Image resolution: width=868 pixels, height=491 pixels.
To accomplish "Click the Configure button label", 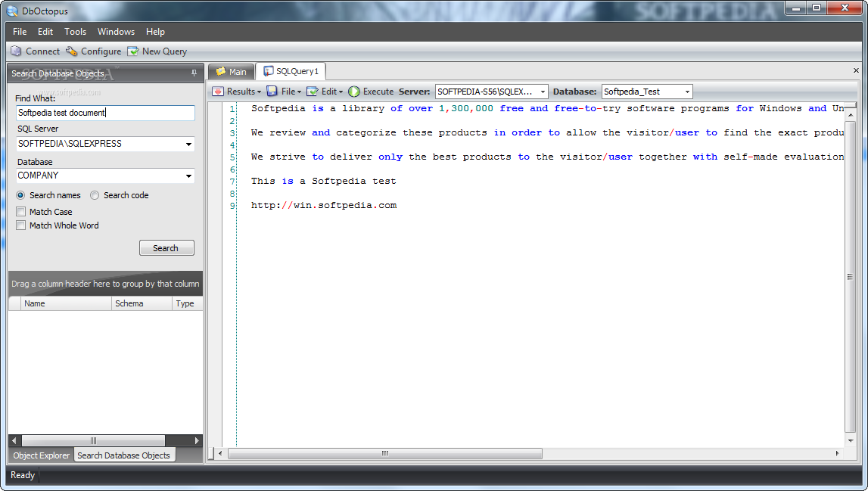I will coord(101,51).
